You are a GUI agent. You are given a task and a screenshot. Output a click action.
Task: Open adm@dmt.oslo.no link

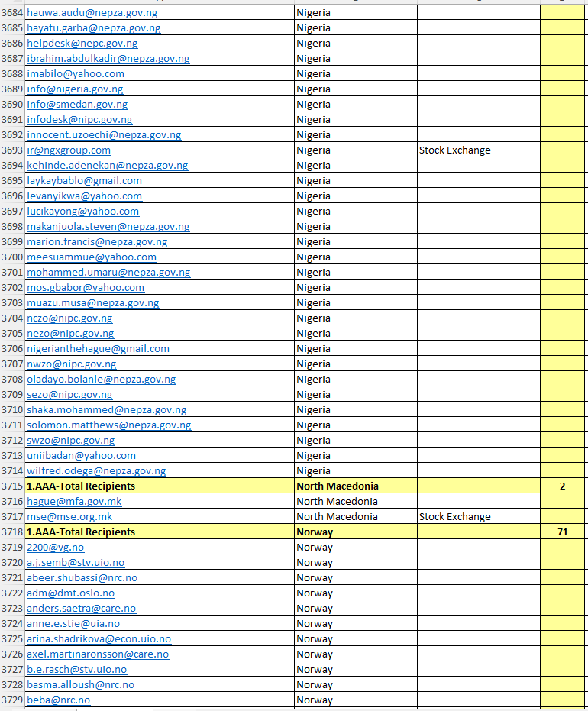coord(70,593)
